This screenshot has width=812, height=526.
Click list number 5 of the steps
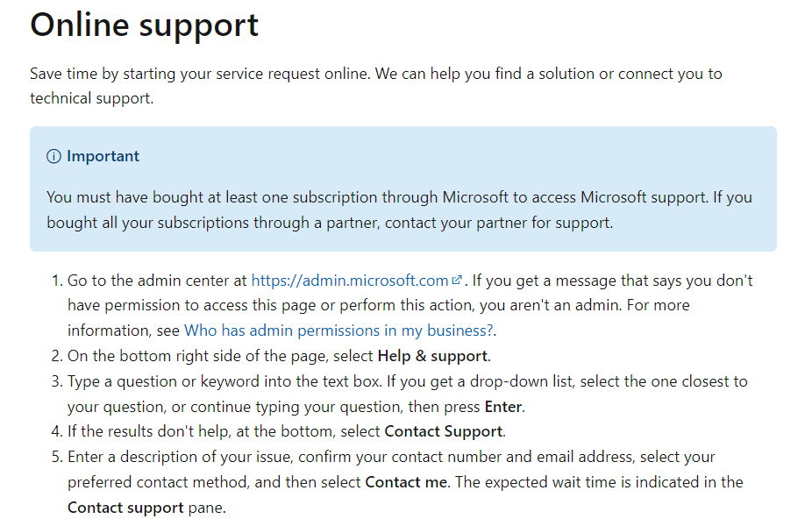pyautogui.click(x=57, y=457)
